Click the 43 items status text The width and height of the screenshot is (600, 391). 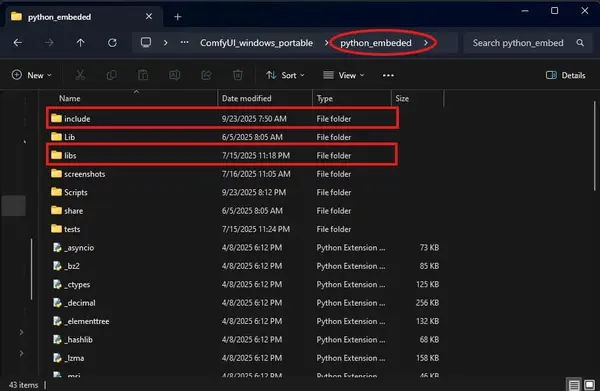[23, 385]
